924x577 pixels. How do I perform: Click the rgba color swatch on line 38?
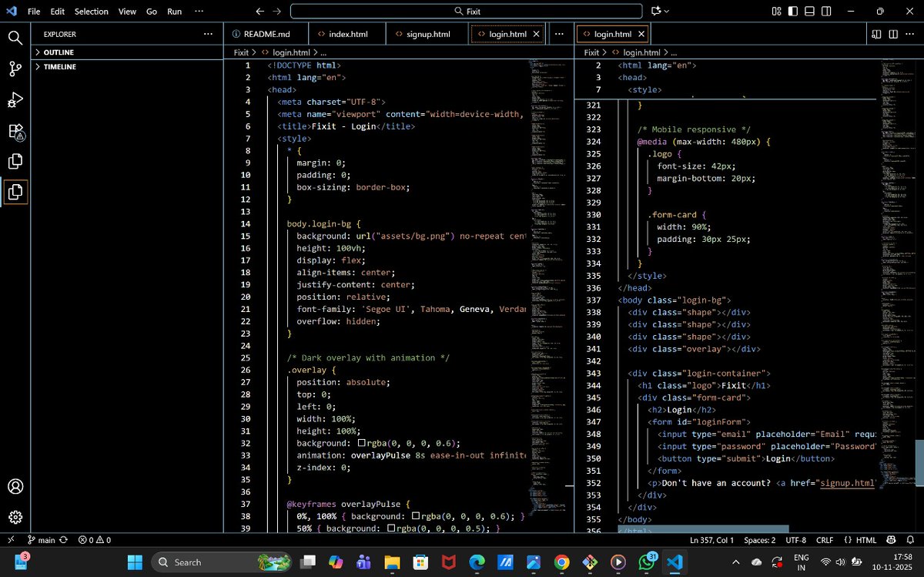click(x=415, y=516)
